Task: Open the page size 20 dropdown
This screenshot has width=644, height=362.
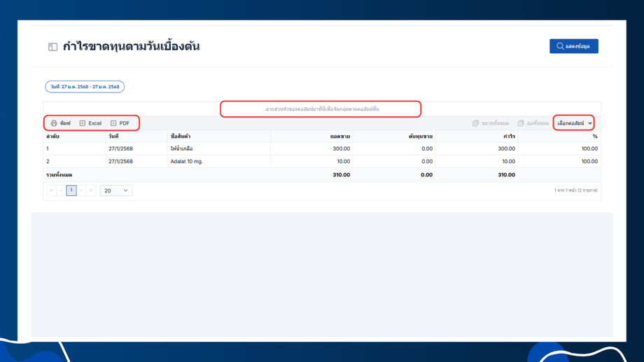Action: pyautogui.click(x=115, y=190)
